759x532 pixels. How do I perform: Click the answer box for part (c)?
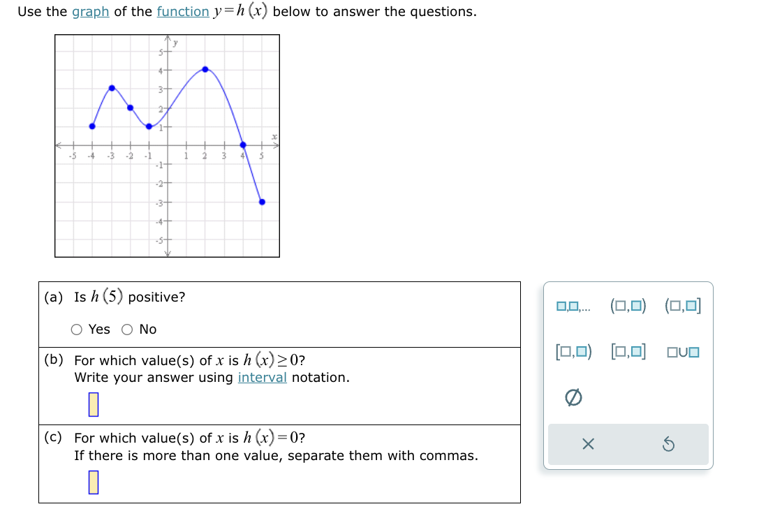click(94, 481)
